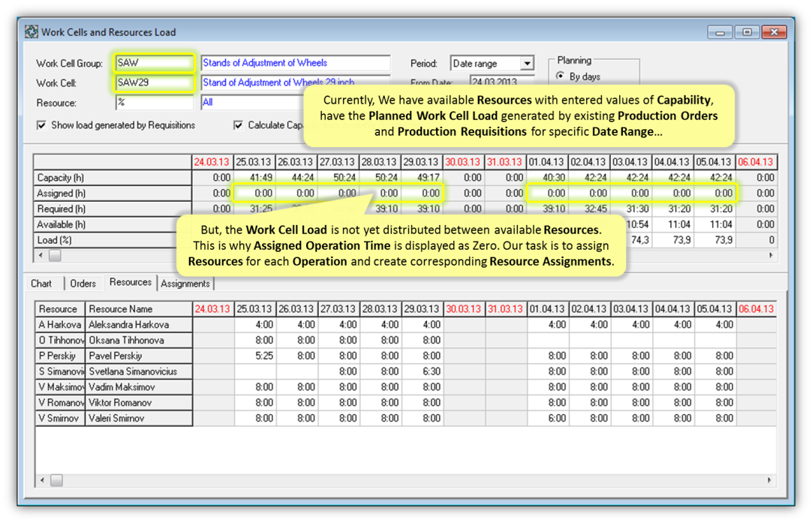Select the By days planning option
Image resolution: width=812 pixels, height=523 pixels.
(x=561, y=76)
